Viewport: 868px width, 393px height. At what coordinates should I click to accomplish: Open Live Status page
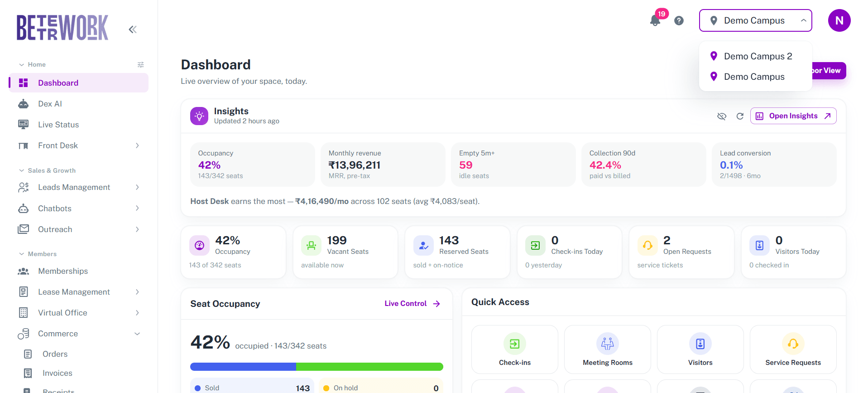pyautogui.click(x=79, y=125)
